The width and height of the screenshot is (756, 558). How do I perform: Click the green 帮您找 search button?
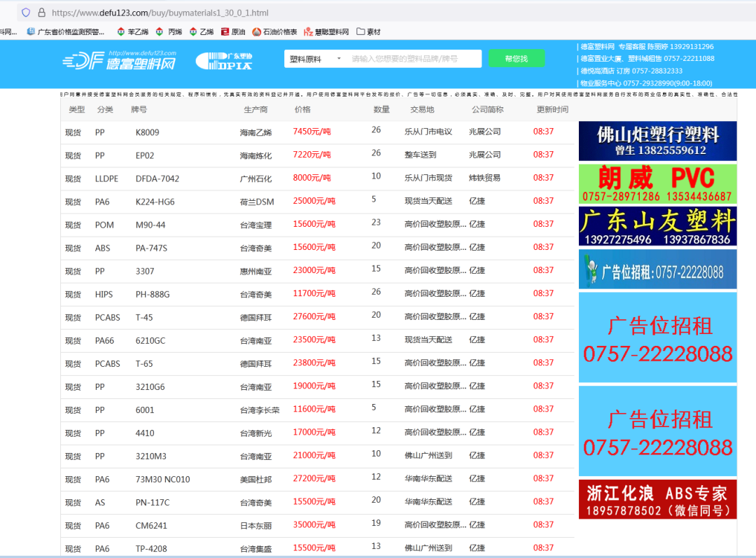point(517,59)
